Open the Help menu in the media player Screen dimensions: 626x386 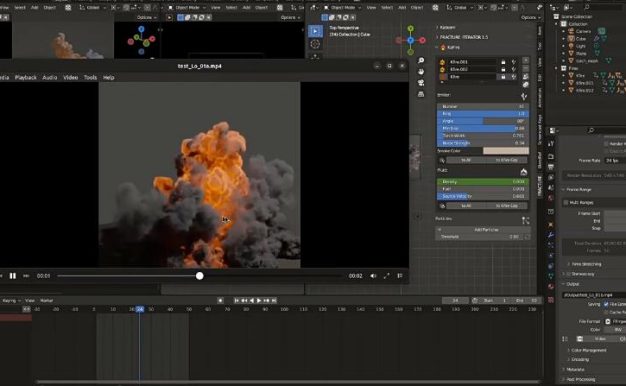coord(109,77)
